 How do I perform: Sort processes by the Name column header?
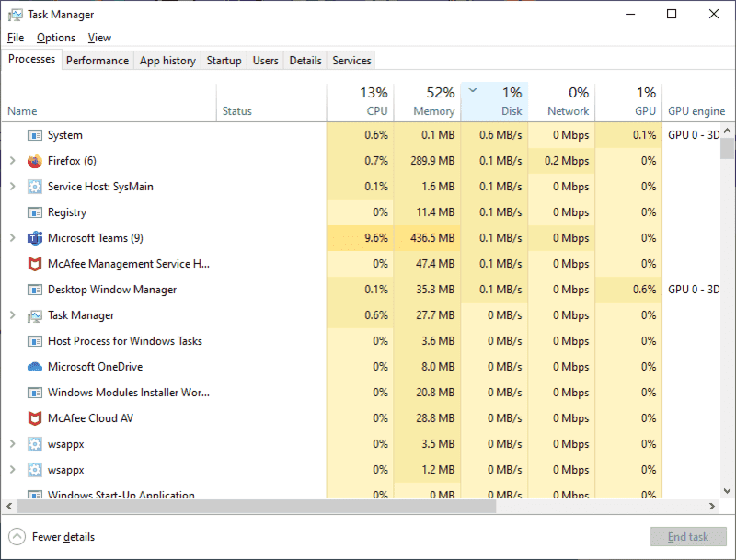point(109,102)
